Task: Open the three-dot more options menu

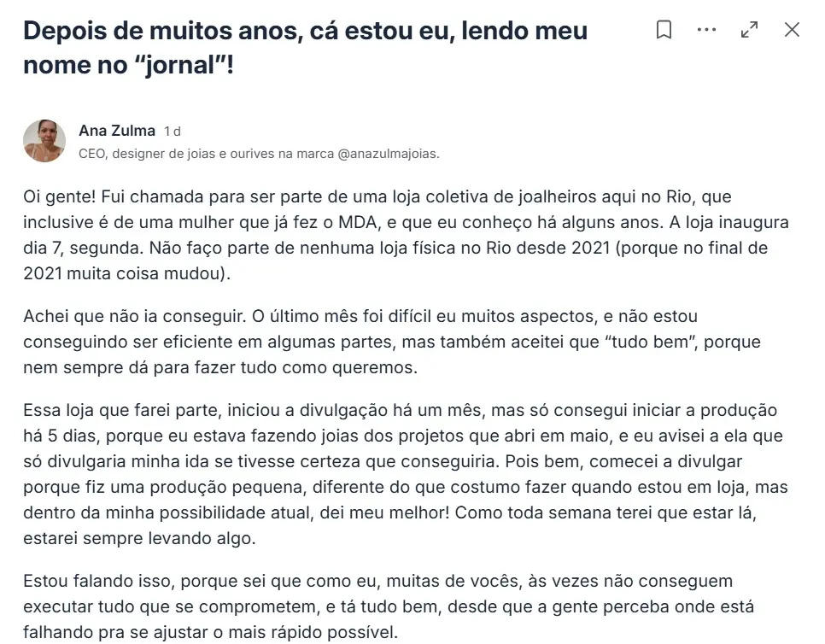Action: [706, 29]
